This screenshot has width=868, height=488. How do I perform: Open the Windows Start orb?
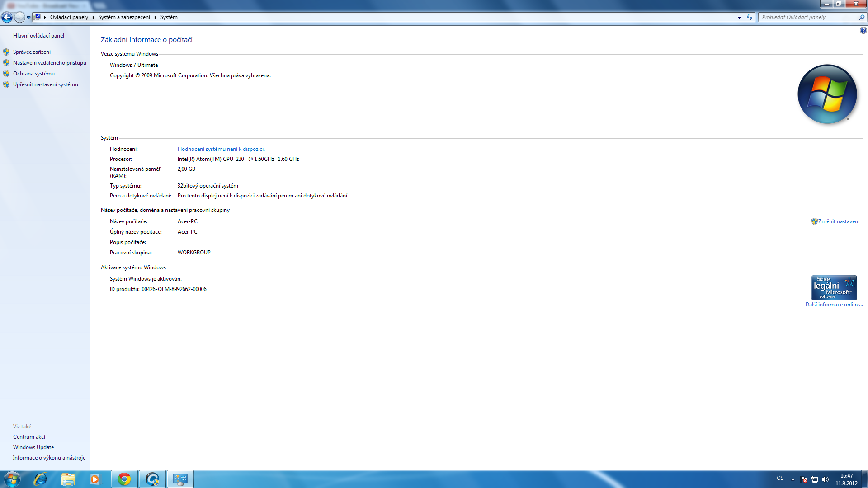[x=12, y=479]
